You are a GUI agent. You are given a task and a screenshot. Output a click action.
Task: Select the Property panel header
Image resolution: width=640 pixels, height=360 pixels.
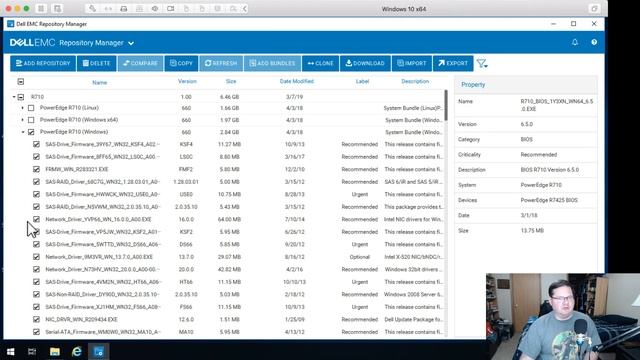click(526, 84)
